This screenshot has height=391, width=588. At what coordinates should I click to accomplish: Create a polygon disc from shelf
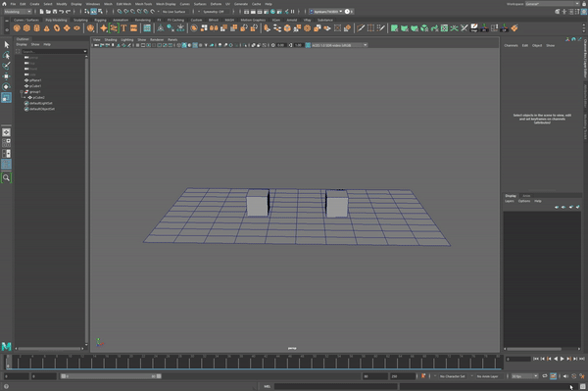(x=76, y=28)
